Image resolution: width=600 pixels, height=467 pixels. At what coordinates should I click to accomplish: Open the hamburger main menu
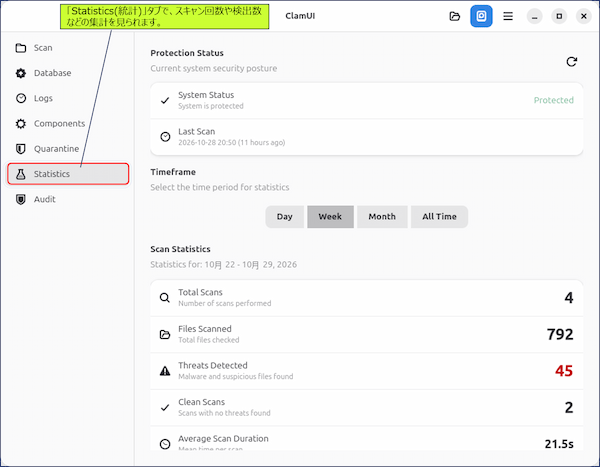[x=508, y=16]
